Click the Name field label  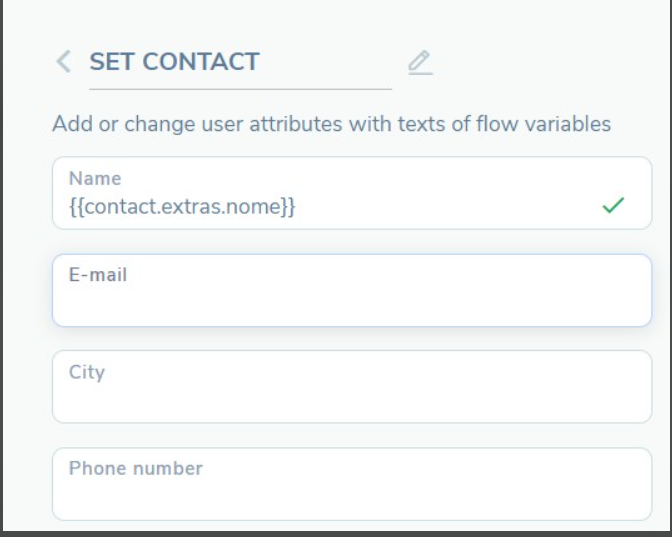pyautogui.click(x=95, y=179)
